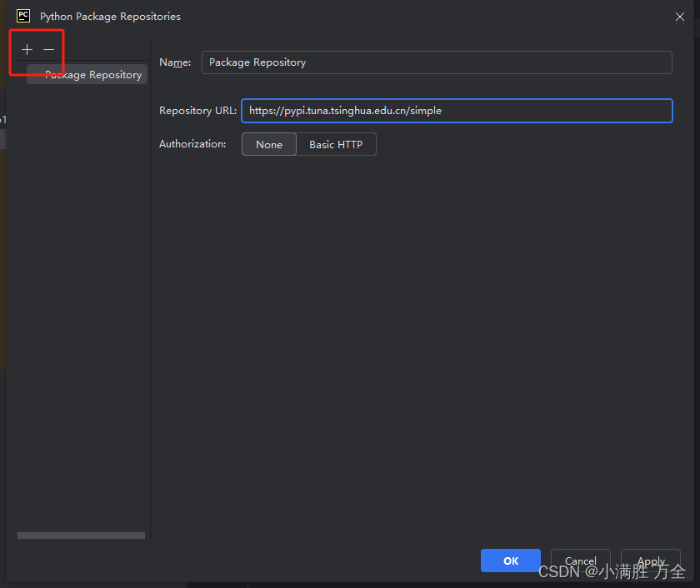Click horizontal scrollbar under repository list

[x=82, y=536]
